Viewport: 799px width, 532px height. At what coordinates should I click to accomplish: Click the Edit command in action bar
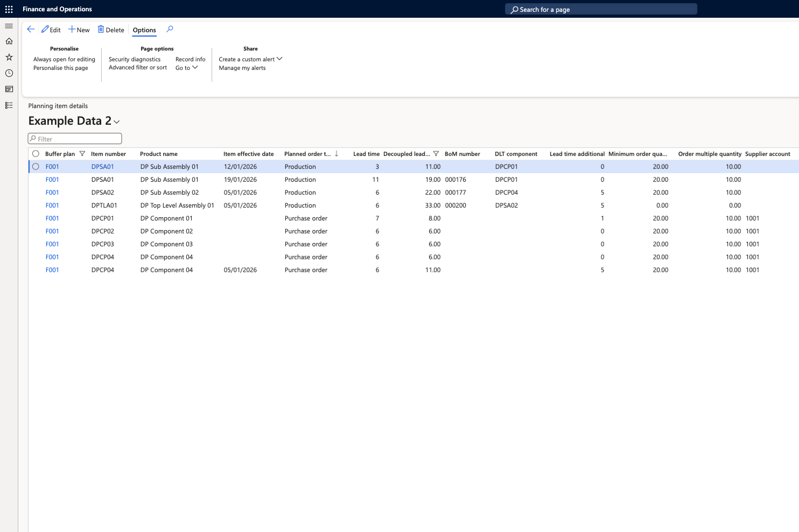[x=51, y=30]
